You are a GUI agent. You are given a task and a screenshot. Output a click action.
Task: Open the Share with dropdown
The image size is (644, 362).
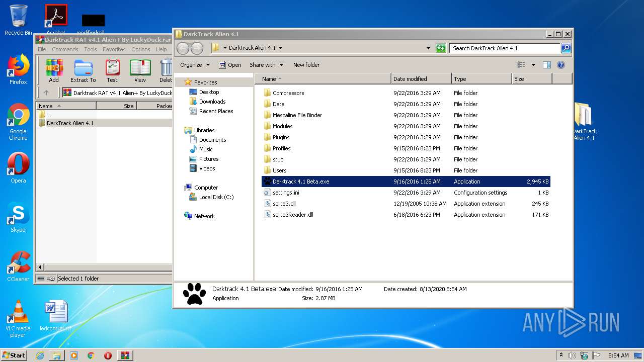(x=267, y=65)
